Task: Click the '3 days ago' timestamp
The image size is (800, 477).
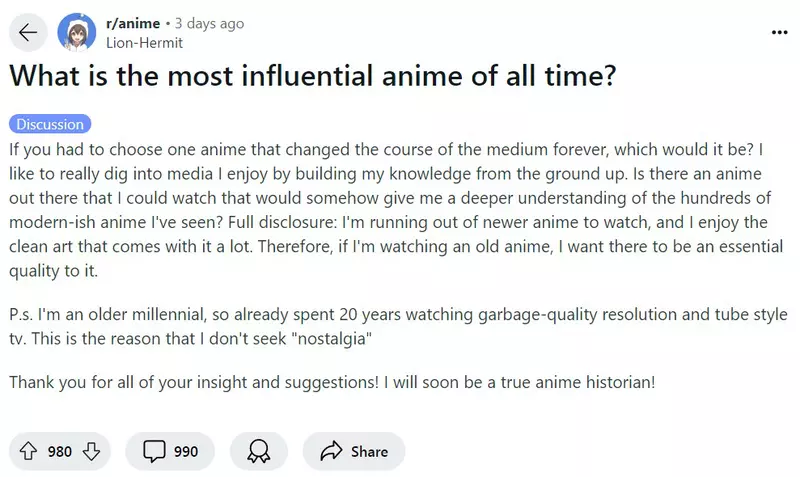Action: point(209,23)
